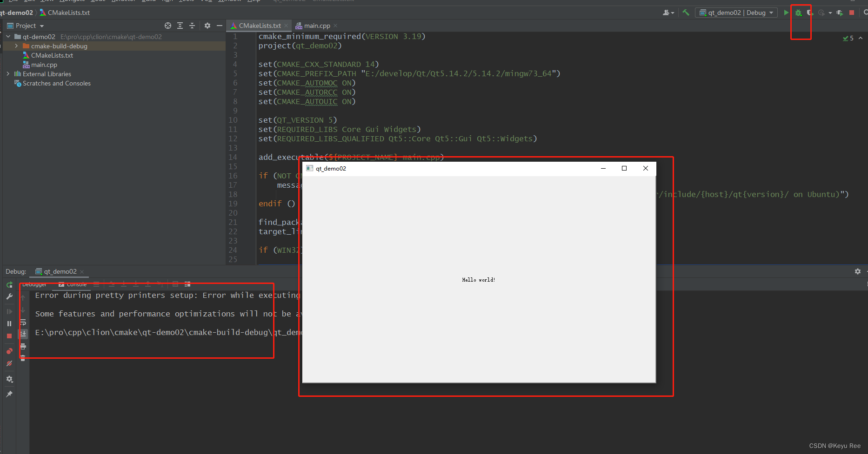868x454 pixels.
Task: Open the Project panel settings gear
Action: (207, 26)
